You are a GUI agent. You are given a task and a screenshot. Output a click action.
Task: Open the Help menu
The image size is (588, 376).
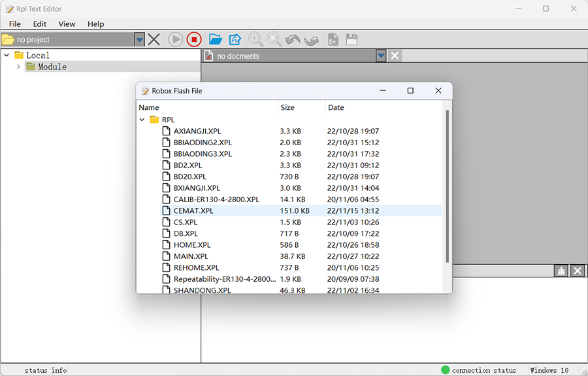pyautogui.click(x=95, y=24)
